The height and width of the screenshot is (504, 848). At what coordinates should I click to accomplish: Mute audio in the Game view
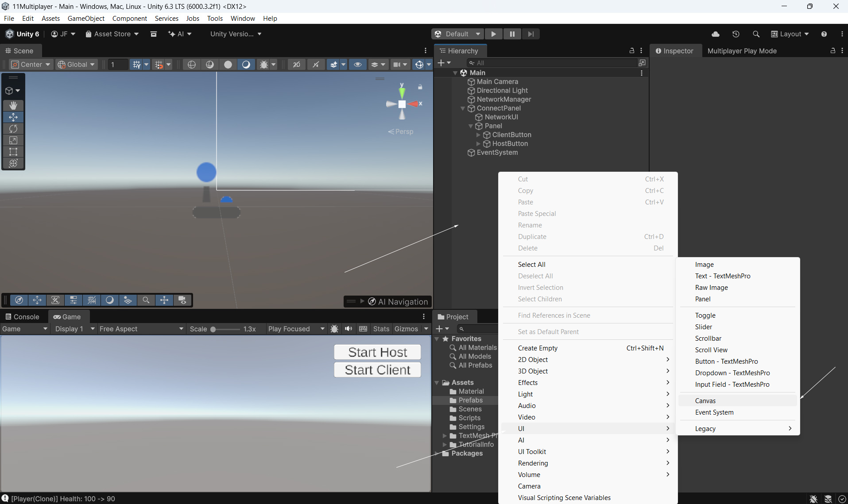click(x=348, y=329)
